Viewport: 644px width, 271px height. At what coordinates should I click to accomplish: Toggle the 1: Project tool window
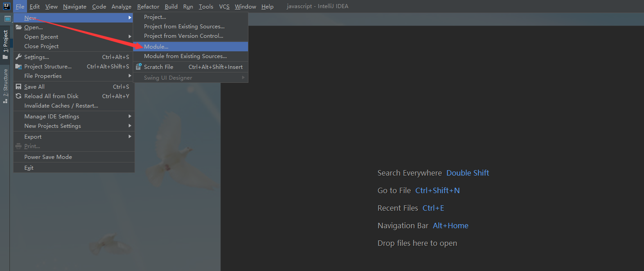(x=5, y=40)
